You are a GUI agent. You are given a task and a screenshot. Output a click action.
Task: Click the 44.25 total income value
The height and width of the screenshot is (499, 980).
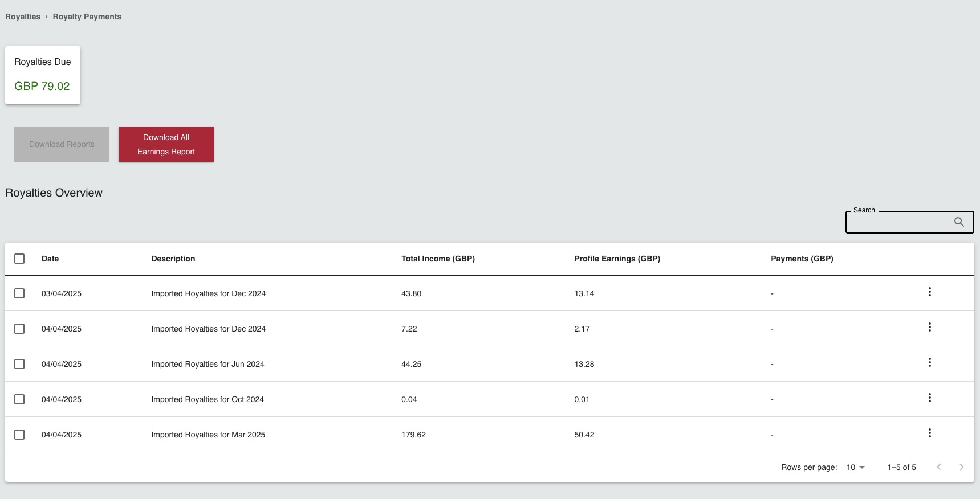(x=411, y=364)
